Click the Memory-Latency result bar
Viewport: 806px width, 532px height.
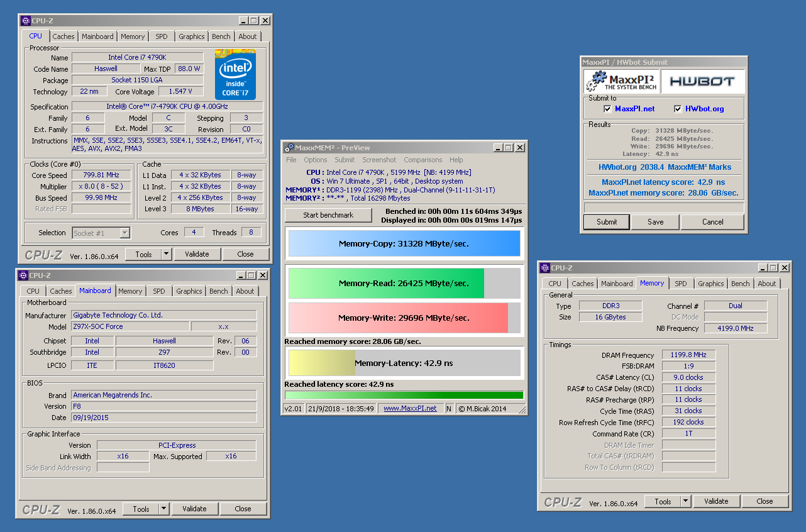404,363
